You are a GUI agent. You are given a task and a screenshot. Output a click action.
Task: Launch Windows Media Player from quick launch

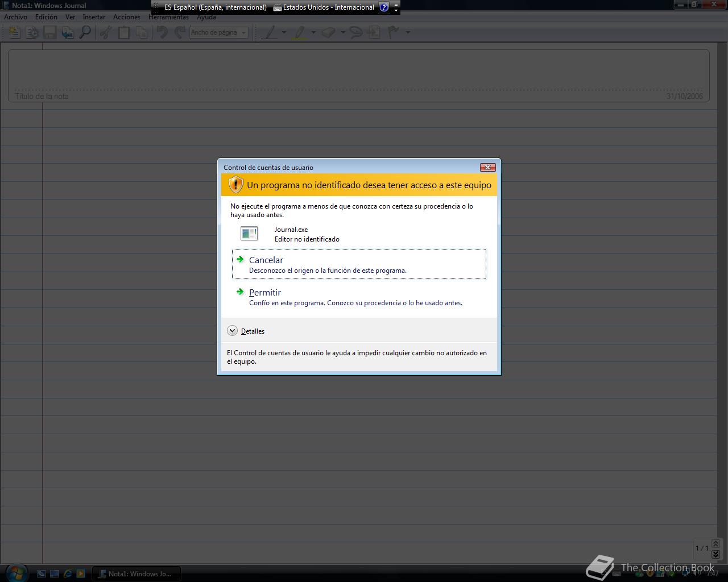tap(81, 574)
